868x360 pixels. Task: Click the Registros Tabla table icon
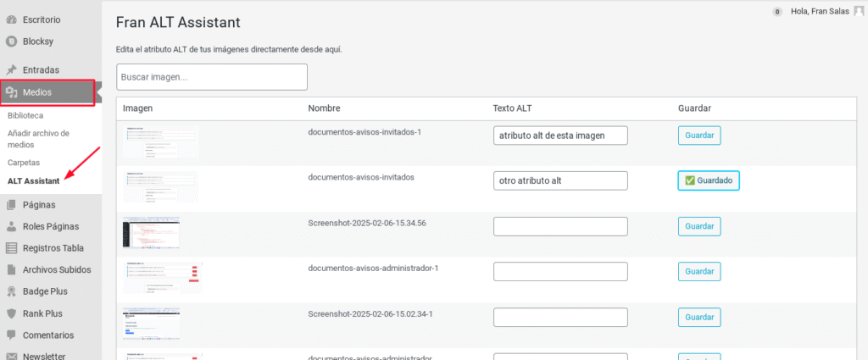[11, 248]
